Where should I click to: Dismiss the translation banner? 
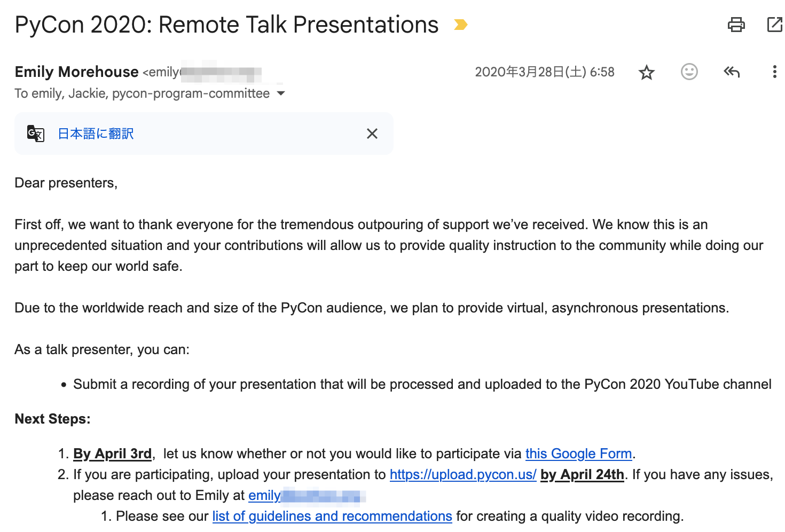coord(372,134)
